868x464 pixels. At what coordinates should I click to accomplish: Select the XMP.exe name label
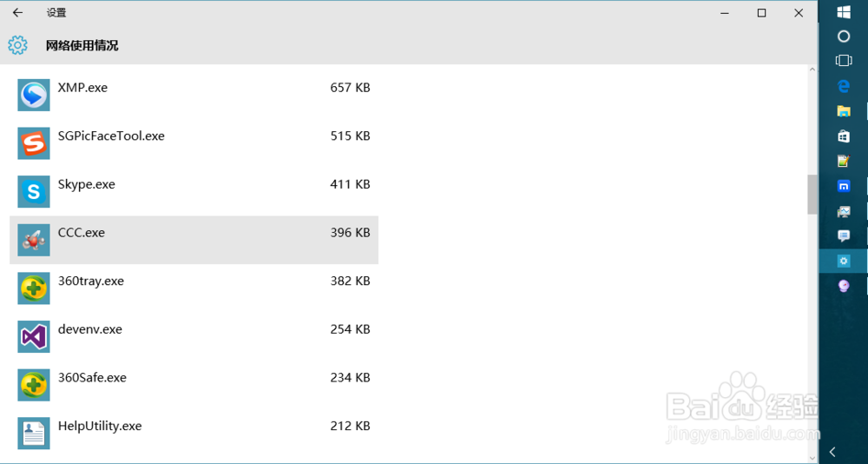click(82, 88)
